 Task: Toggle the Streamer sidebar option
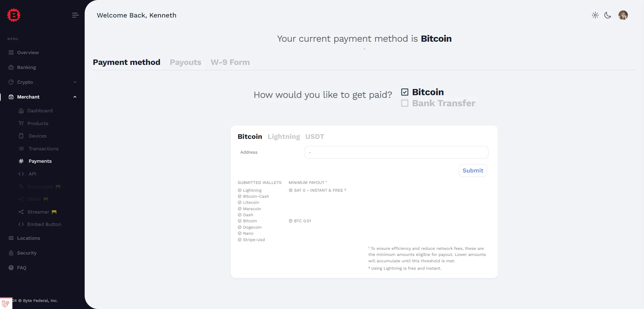37,212
